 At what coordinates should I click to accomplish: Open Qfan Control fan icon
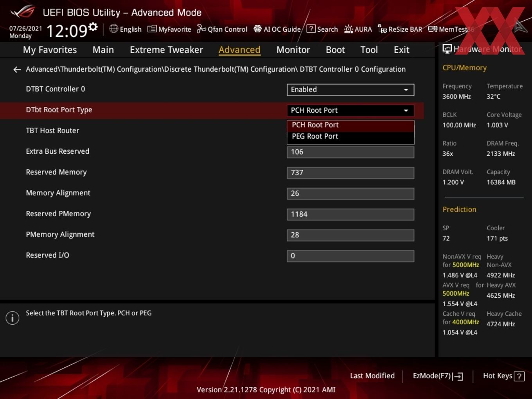[201, 29]
